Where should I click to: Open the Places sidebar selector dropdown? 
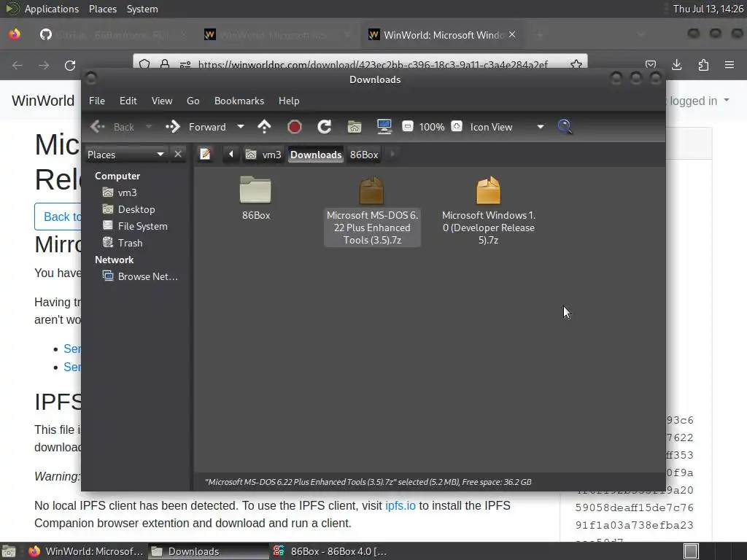[125, 155]
